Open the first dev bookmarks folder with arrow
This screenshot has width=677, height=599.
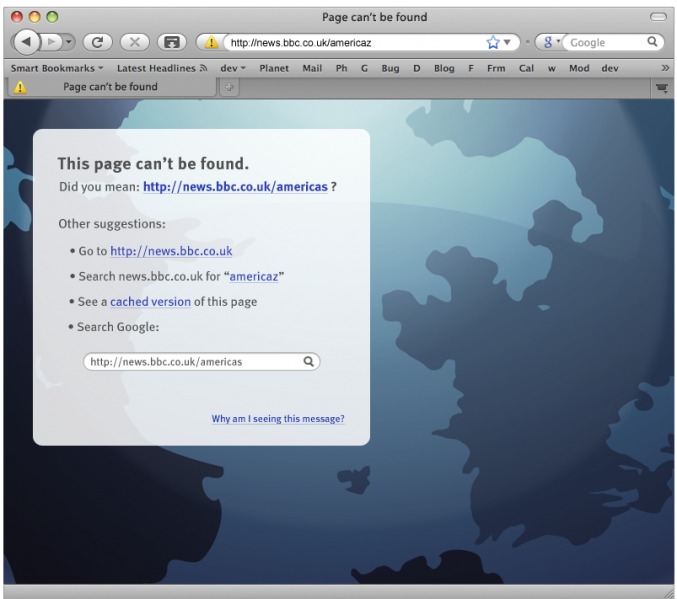[x=233, y=68]
